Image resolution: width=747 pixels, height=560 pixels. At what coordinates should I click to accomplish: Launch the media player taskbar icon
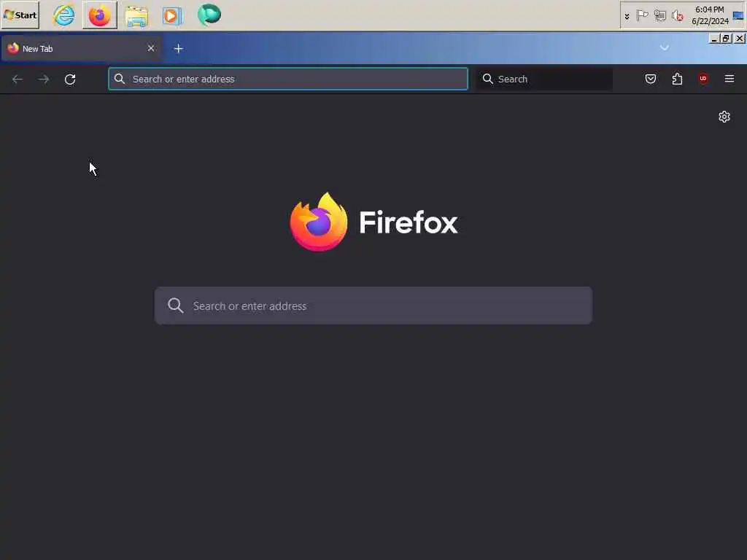[x=172, y=16]
